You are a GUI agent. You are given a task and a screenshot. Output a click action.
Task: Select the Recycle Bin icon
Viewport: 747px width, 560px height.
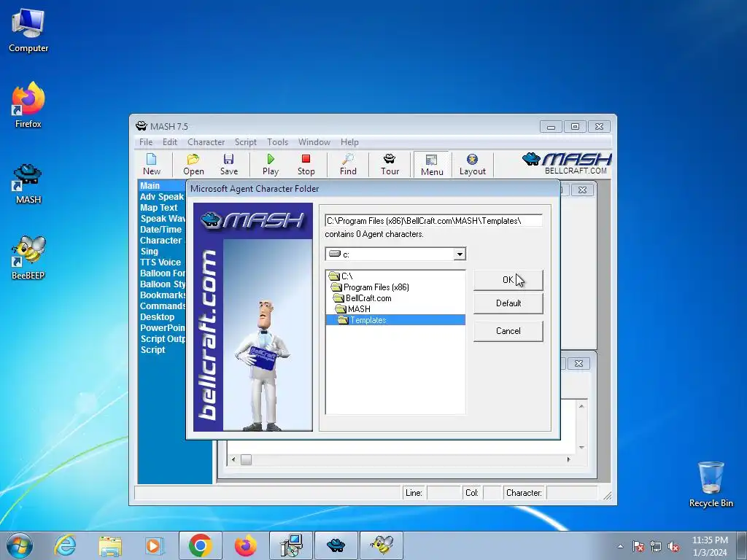click(711, 484)
